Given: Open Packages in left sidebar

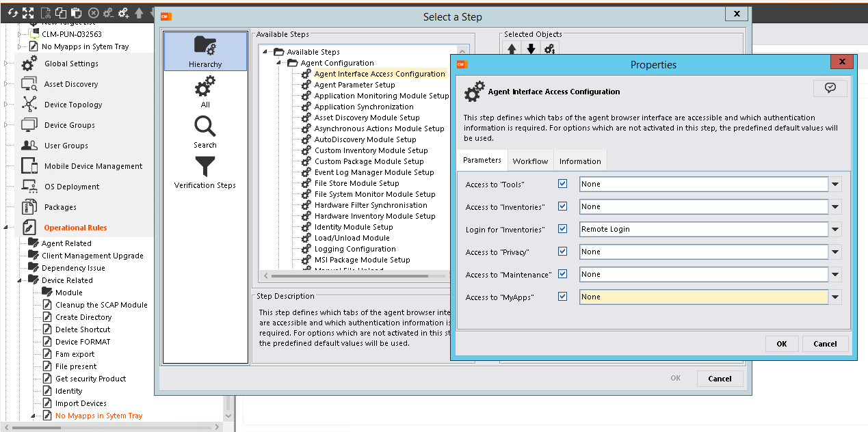Looking at the screenshot, I should pyautogui.click(x=60, y=207).
